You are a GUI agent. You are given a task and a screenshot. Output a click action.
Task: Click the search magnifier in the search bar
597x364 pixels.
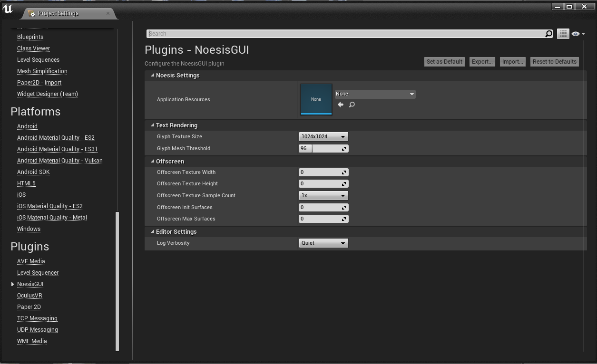548,34
